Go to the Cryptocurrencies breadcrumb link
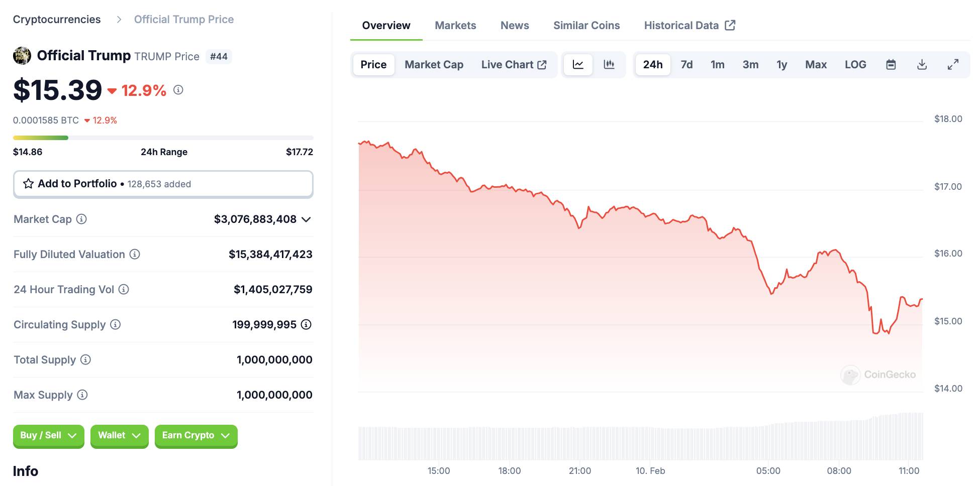The image size is (980, 486). click(57, 20)
